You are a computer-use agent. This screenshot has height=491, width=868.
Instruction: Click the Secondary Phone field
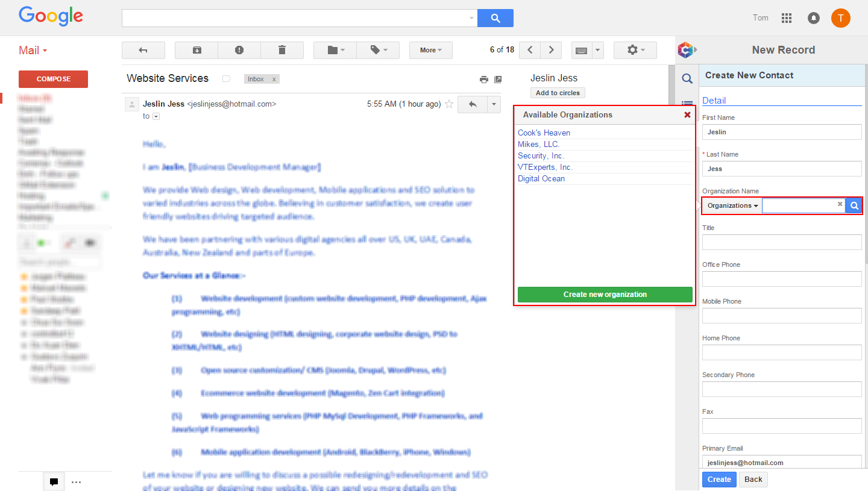click(782, 389)
